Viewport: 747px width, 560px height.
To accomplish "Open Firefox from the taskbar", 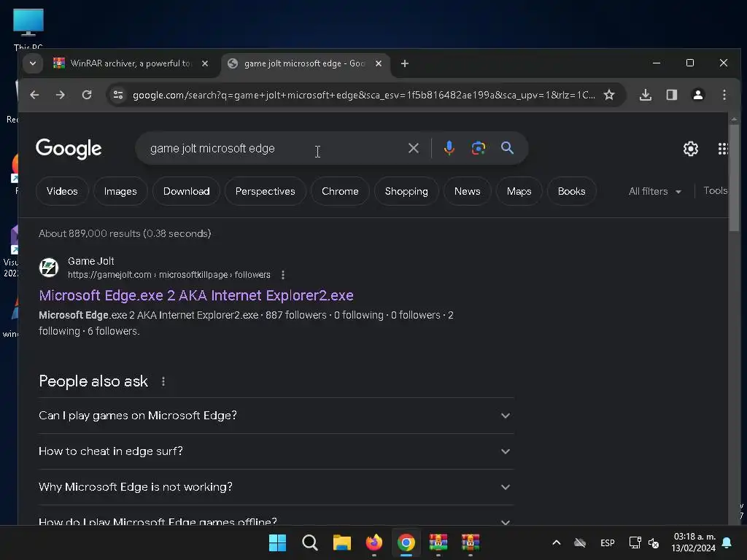I will pos(374,542).
